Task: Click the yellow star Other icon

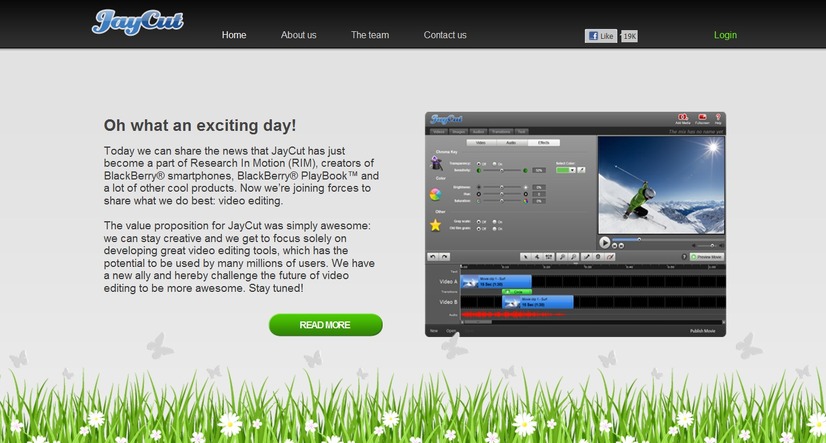Action: 435,225
